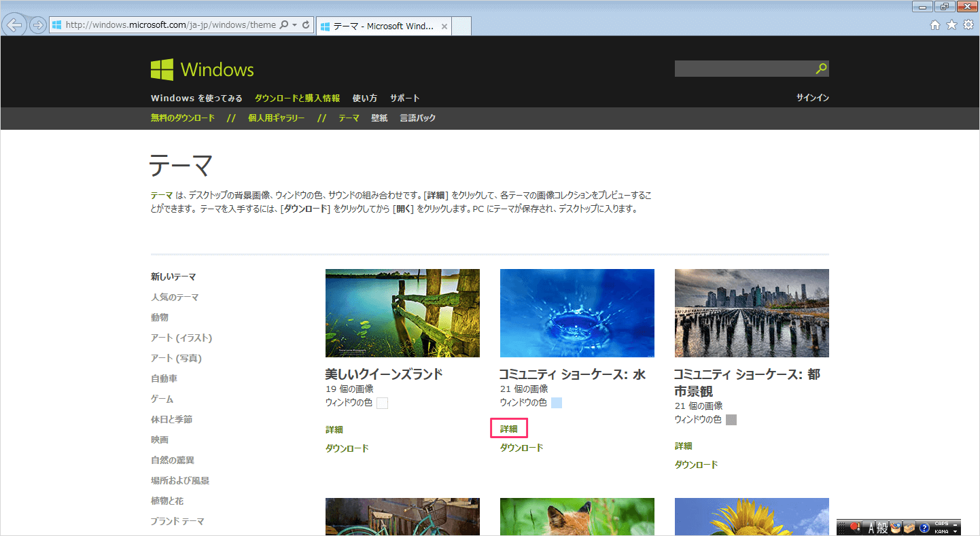Viewport: 980px width, 536px height.
Task: Click the search magnifier in the address bar
Action: click(x=283, y=25)
